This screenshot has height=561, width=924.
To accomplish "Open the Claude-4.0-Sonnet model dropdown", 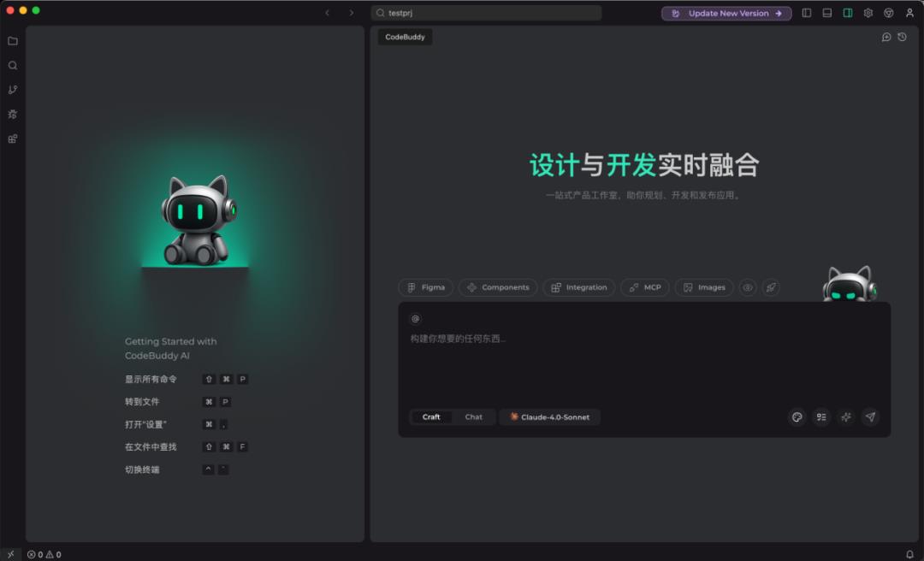I will click(x=550, y=417).
